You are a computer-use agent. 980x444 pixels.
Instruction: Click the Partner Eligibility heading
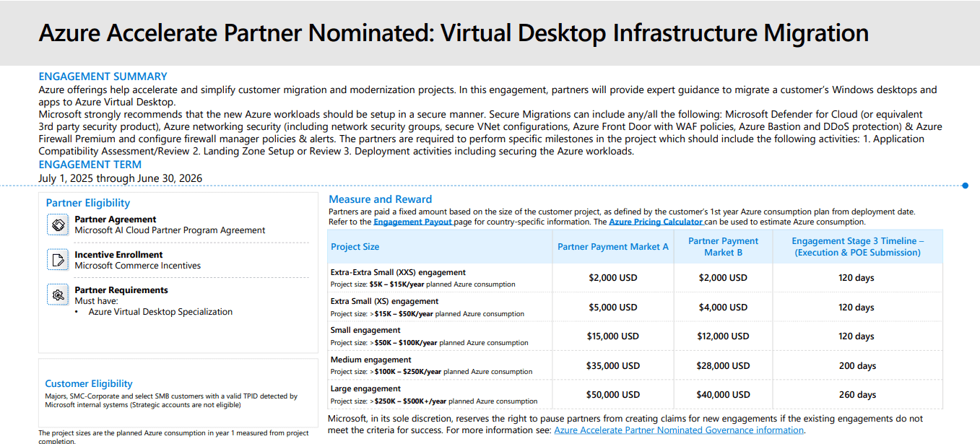88,204
